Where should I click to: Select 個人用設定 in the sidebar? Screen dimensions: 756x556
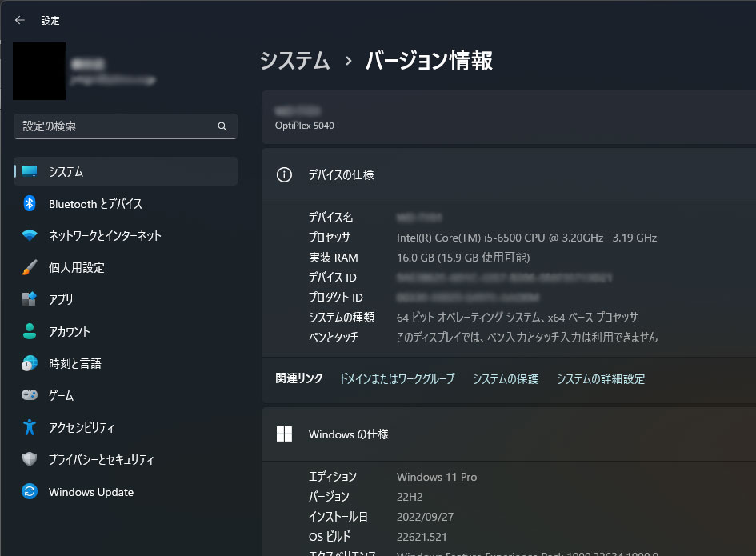coord(126,268)
